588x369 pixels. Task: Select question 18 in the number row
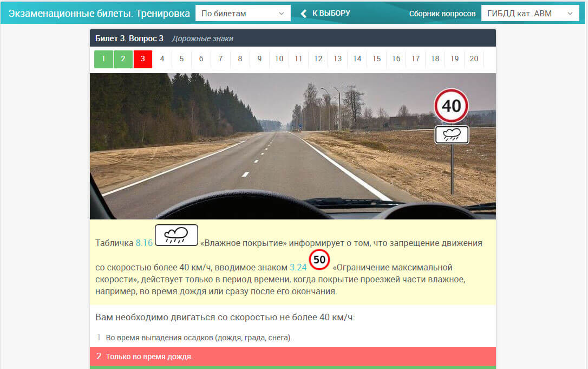coord(435,59)
